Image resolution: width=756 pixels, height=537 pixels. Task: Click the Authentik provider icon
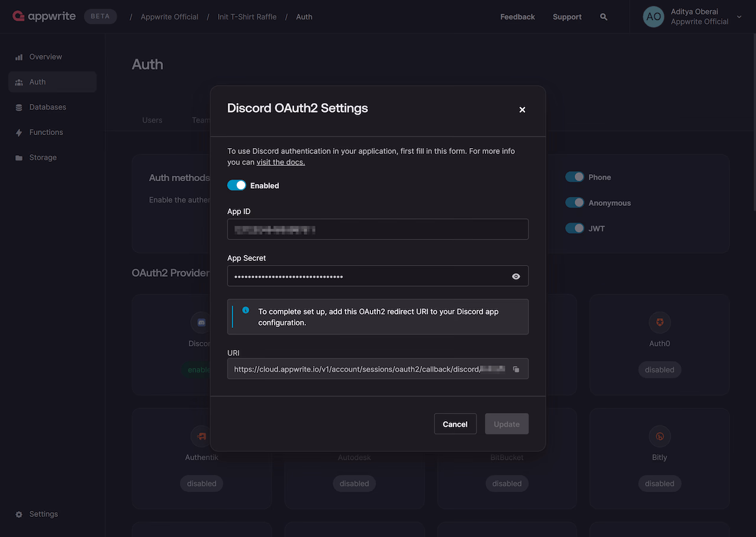tap(201, 436)
